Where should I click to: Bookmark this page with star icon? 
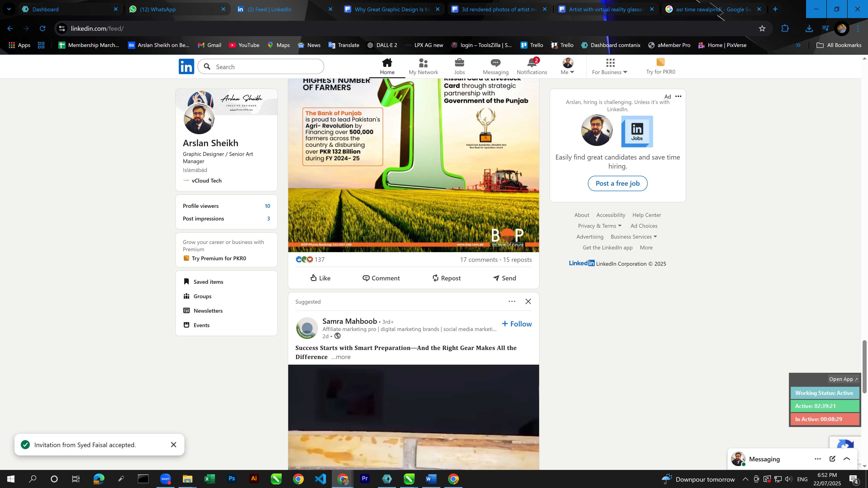pos(762,29)
